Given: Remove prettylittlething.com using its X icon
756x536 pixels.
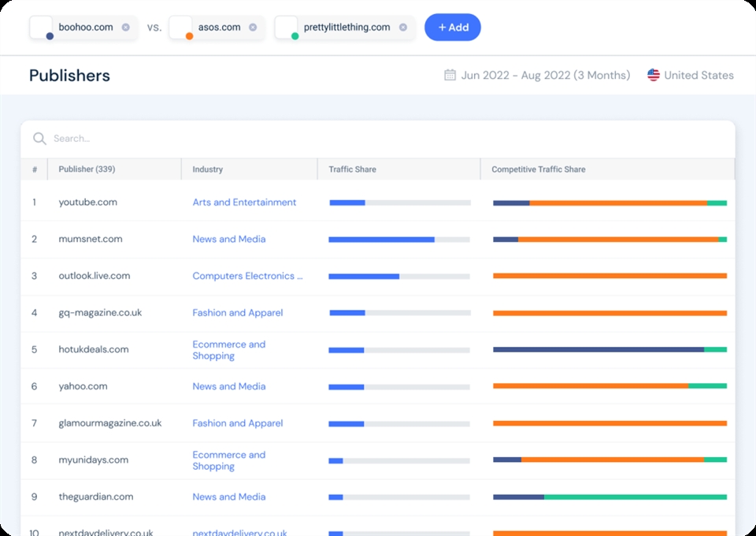Looking at the screenshot, I should (402, 26).
